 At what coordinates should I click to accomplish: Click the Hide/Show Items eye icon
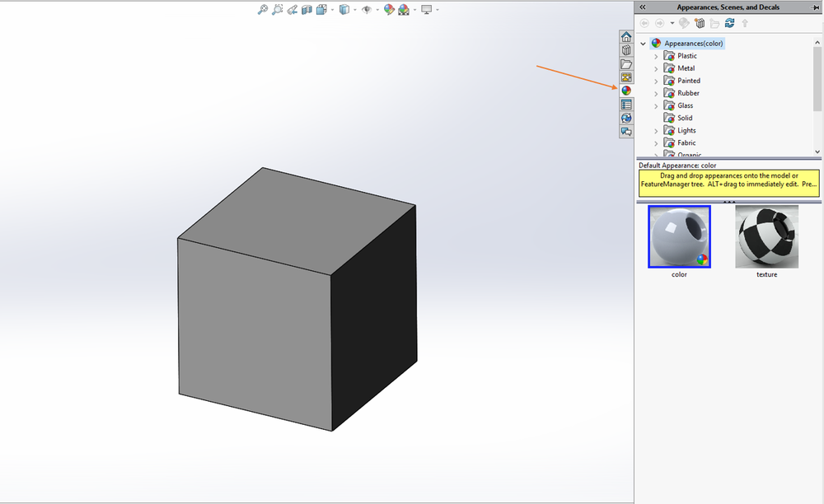pos(367,9)
